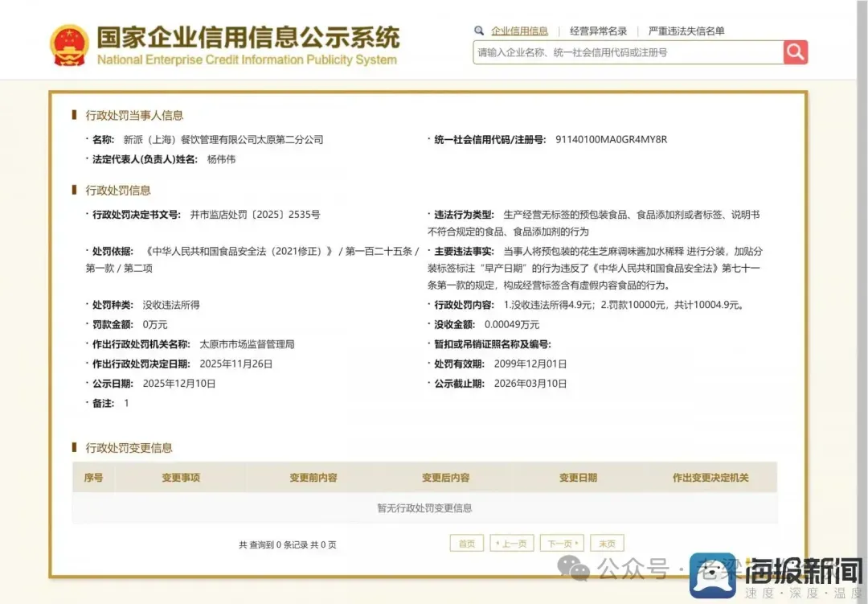Click fine amount value 0万元
The width and height of the screenshot is (868, 604).
[155, 325]
